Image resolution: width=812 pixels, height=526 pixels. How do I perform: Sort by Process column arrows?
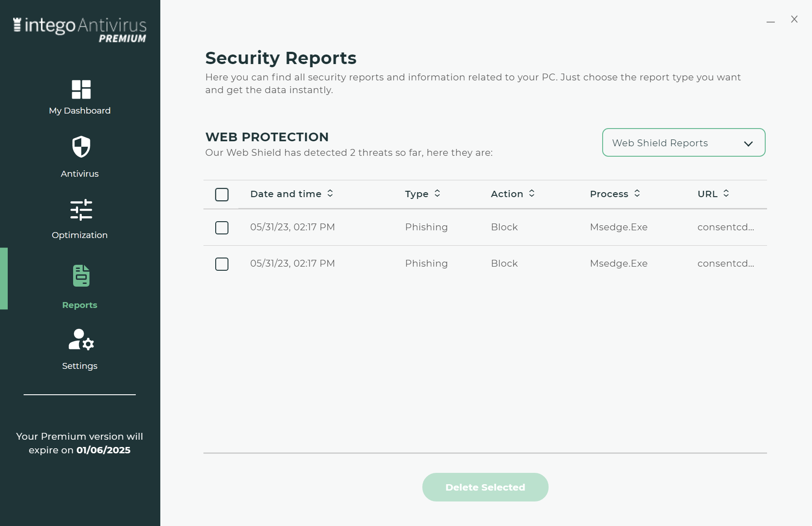[637, 194]
